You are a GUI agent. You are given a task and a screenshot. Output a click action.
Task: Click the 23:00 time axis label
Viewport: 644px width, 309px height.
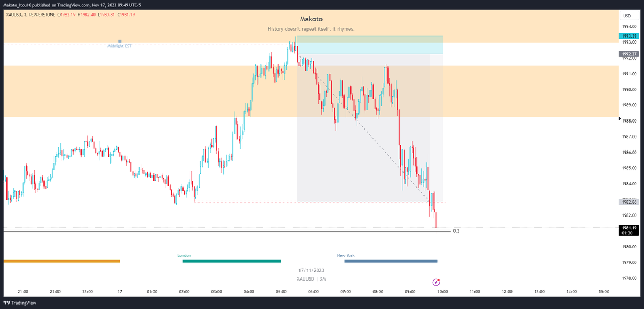[87, 292]
